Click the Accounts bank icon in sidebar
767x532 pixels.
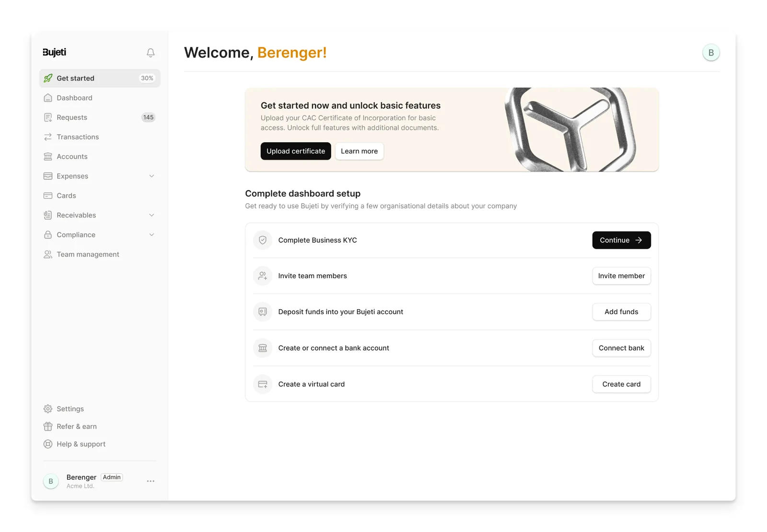click(48, 157)
